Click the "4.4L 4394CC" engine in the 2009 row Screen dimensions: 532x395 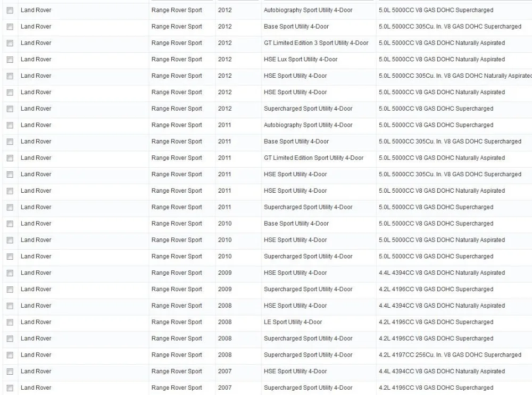click(442, 273)
